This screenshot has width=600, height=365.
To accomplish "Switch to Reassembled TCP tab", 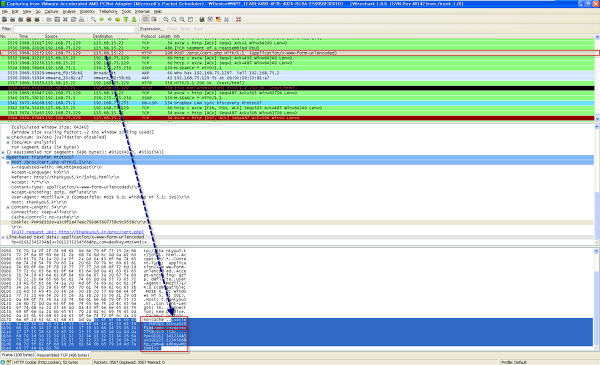I will [x=63, y=355].
